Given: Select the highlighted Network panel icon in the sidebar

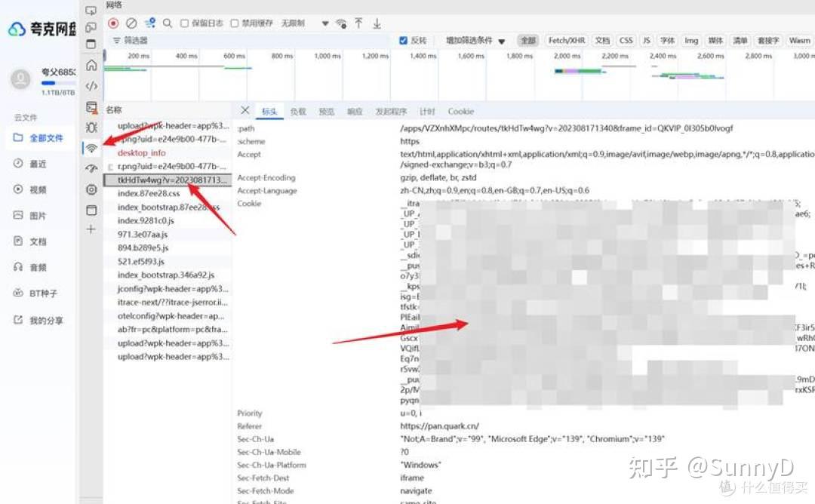Looking at the screenshot, I should [x=91, y=149].
